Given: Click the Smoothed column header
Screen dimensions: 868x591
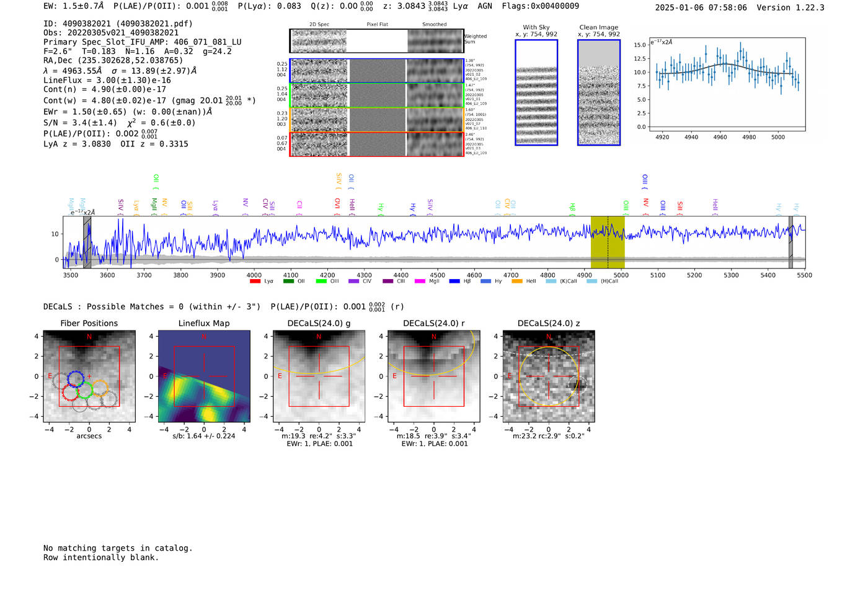Looking at the screenshot, I should pos(435,25).
